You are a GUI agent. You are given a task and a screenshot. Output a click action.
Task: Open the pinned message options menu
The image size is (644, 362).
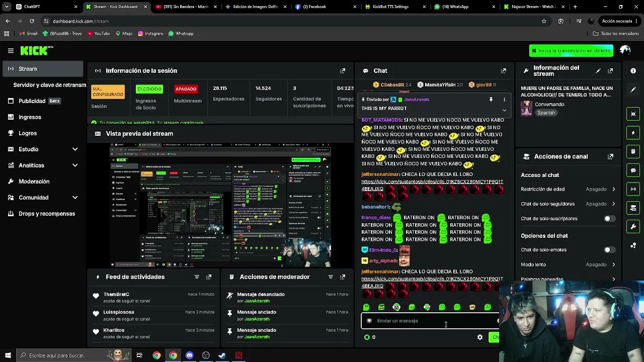[504, 100]
